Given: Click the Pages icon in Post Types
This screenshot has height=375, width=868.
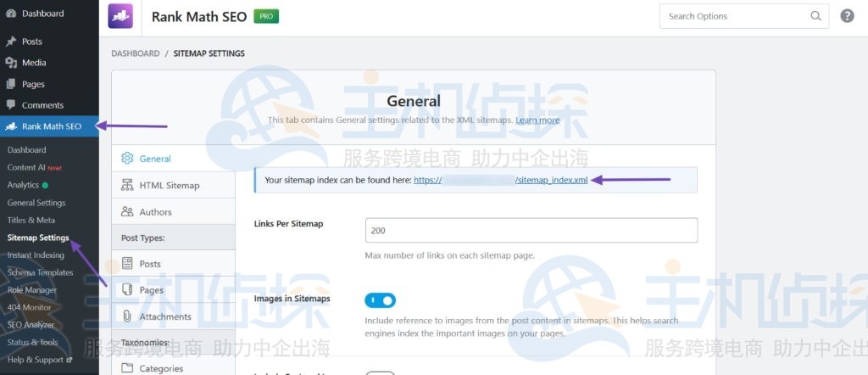Looking at the screenshot, I should [127, 289].
